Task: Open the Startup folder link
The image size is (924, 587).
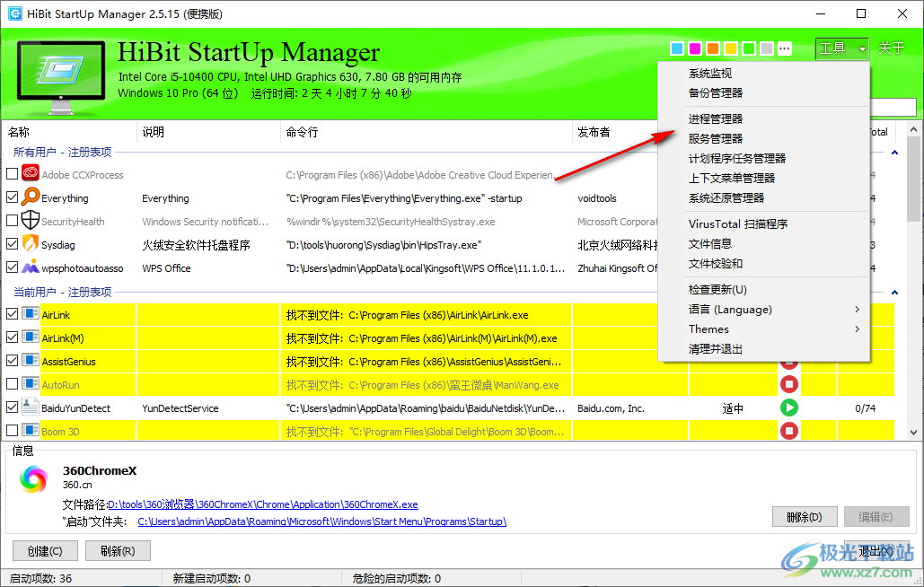Action: point(321,521)
